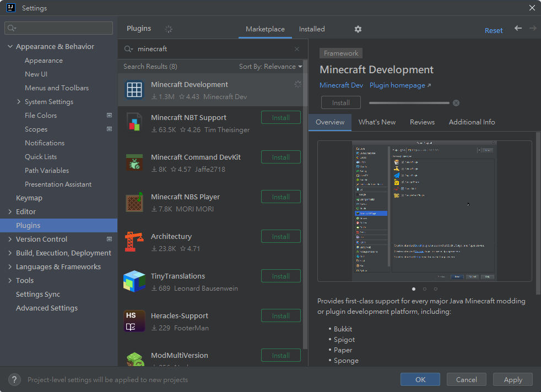Screen dimensions: 541x392
Task: Expand the System Settings node
Action: click(x=19, y=102)
